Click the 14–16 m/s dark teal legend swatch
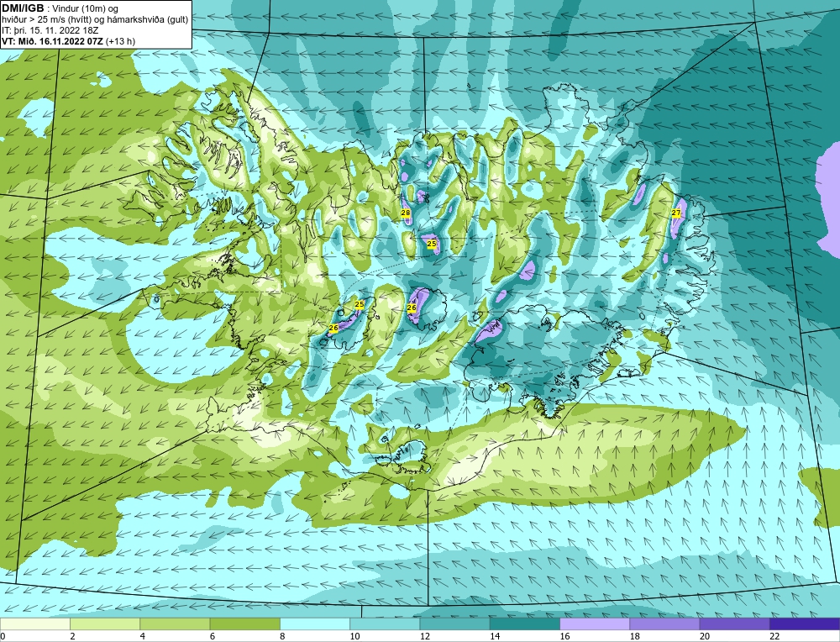Image resolution: width=840 pixels, height=642 pixels. point(525,624)
